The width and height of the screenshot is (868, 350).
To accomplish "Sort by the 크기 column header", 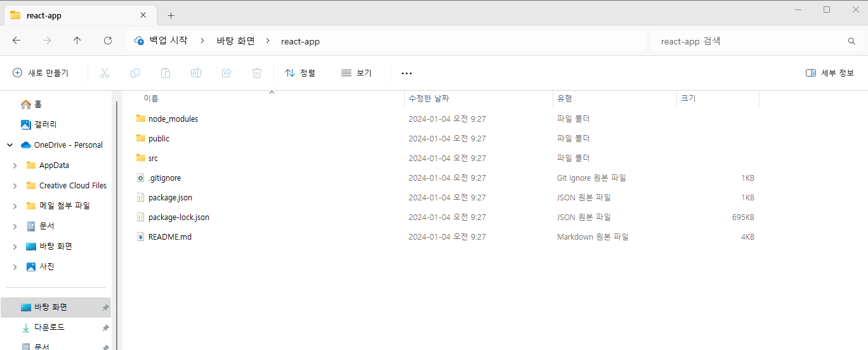I will point(688,98).
